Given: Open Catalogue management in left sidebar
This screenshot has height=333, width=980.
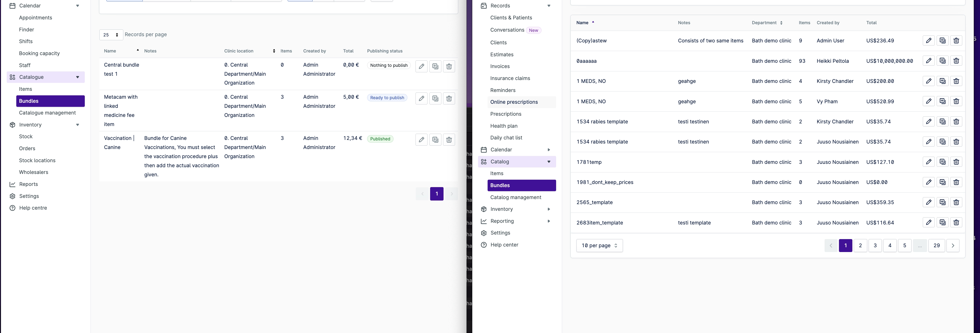Looking at the screenshot, I should point(48,113).
